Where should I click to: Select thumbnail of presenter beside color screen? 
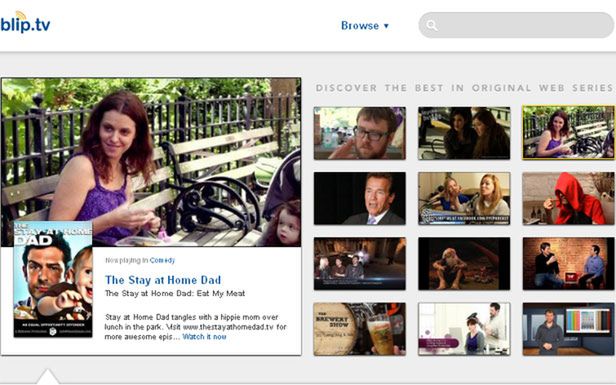[568, 329]
